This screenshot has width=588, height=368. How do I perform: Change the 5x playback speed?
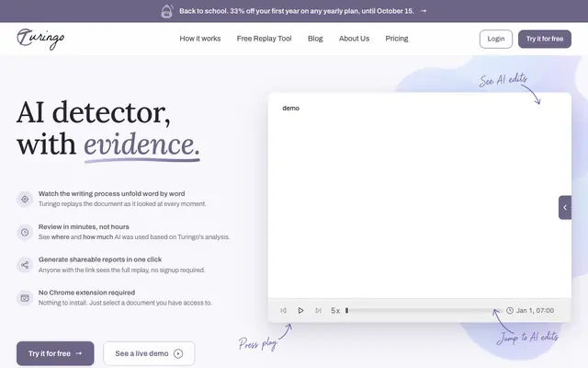pyautogui.click(x=335, y=311)
